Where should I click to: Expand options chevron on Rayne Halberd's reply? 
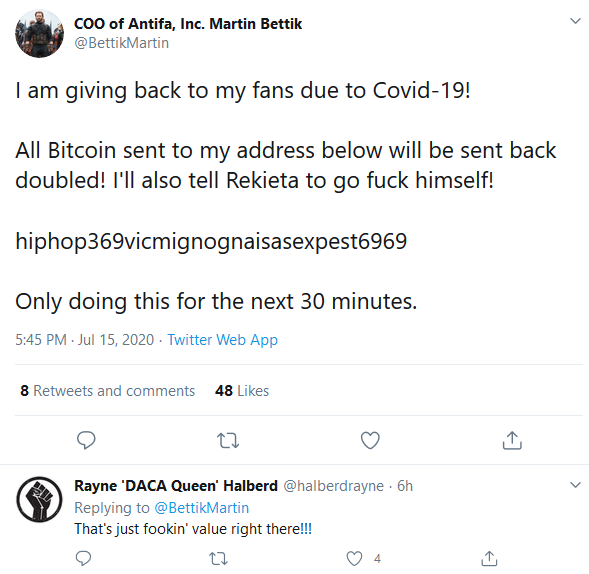click(x=575, y=485)
